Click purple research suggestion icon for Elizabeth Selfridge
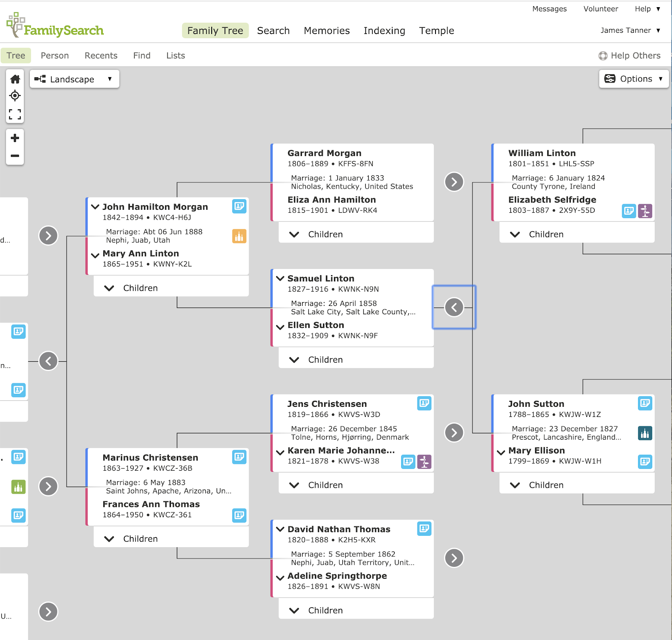This screenshot has width=672, height=640. (645, 211)
